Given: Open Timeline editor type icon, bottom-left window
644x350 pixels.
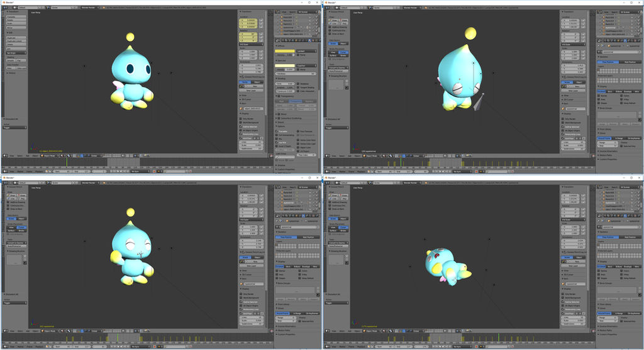Looking at the screenshot, I should point(5,347).
